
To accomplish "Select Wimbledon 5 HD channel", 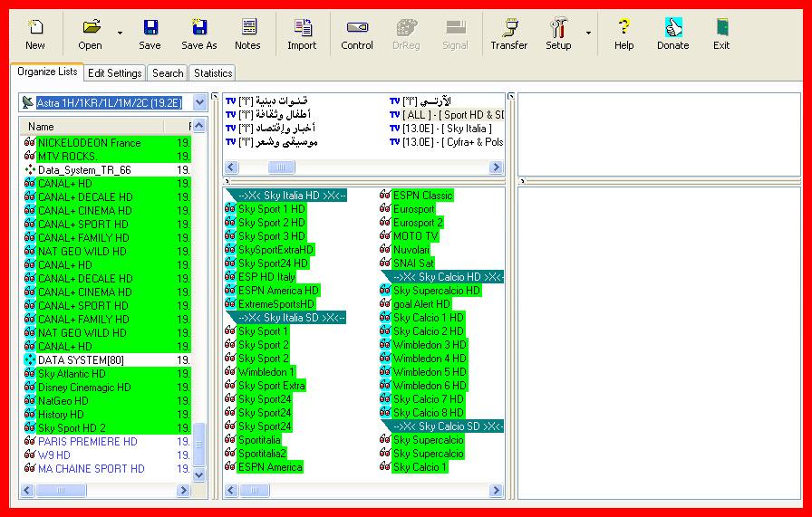I will click(423, 372).
